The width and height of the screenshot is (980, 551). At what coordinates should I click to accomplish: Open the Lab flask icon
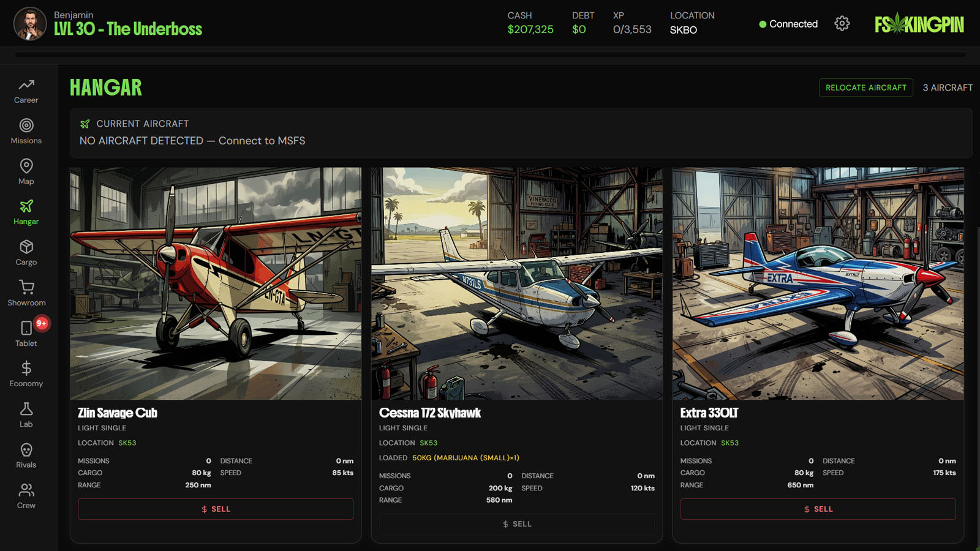pyautogui.click(x=26, y=409)
